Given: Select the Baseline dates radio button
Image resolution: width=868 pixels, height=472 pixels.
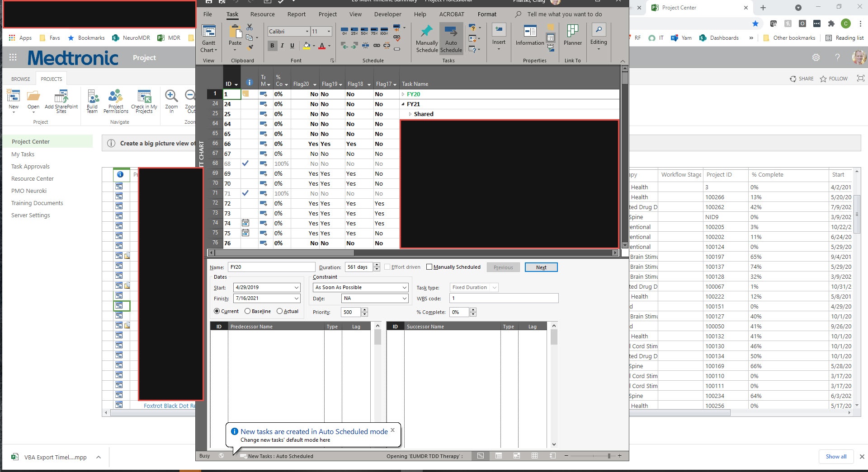Looking at the screenshot, I should tap(247, 311).
